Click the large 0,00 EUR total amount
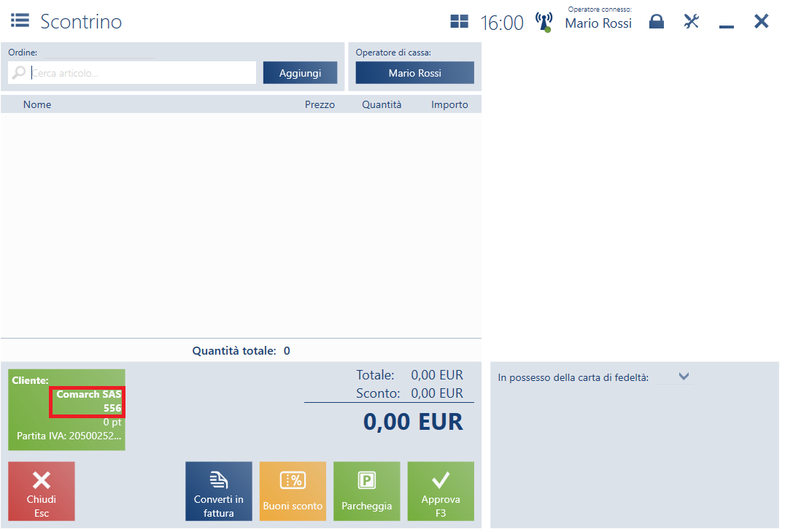The height and width of the screenshot is (532, 785). point(414,421)
